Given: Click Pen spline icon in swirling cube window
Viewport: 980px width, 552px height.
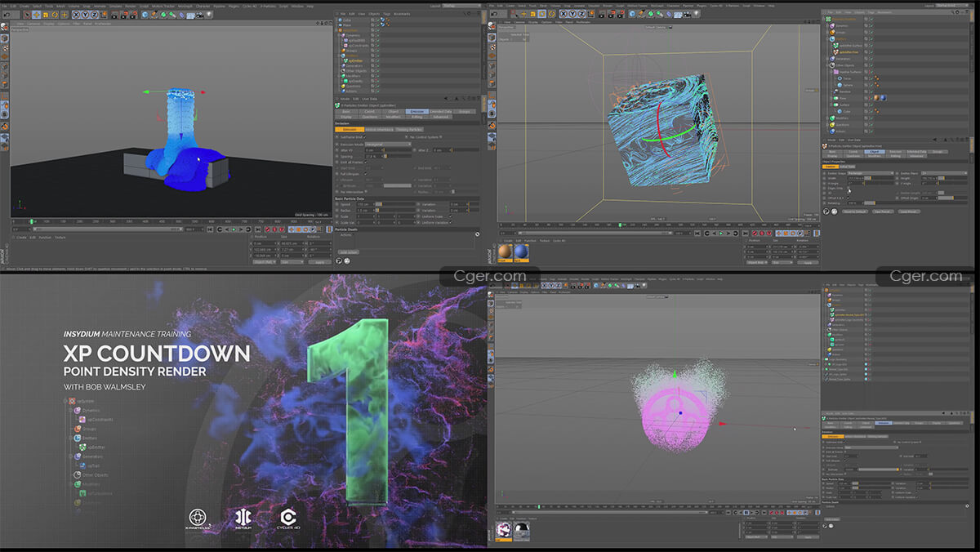Looking at the screenshot, I should point(641,14).
